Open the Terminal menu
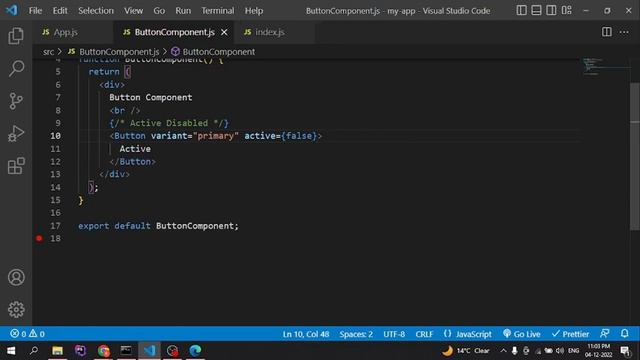 click(x=218, y=11)
